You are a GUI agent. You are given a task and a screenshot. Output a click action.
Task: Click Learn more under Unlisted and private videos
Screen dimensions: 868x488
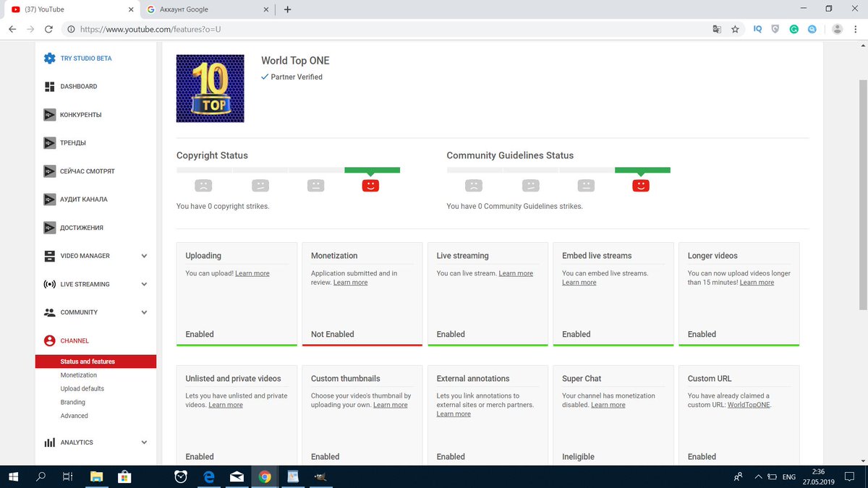226,405
